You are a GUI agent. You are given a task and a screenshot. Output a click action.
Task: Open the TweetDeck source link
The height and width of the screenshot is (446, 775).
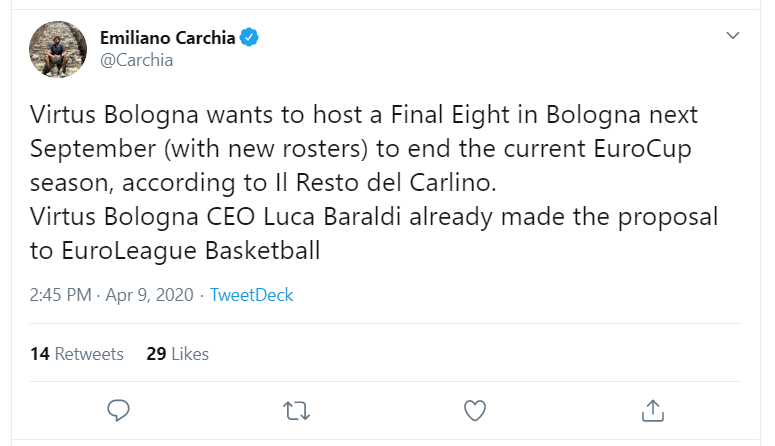tap(251, 295)
